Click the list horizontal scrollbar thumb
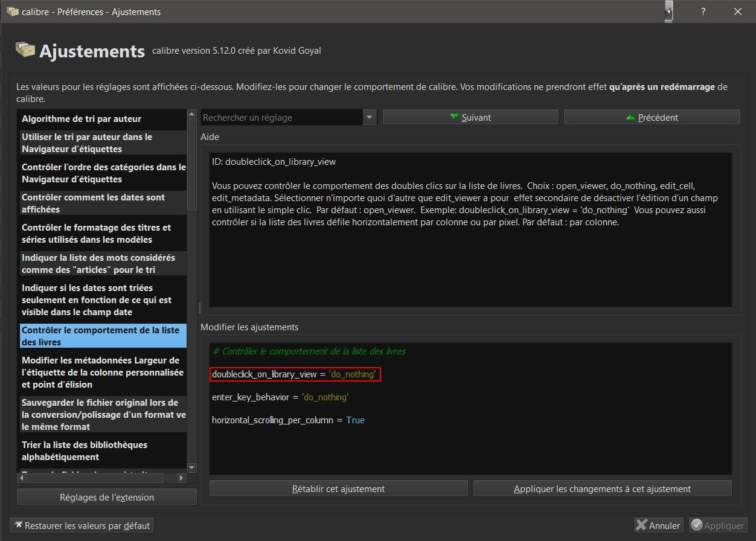 (x=97, y=478)
